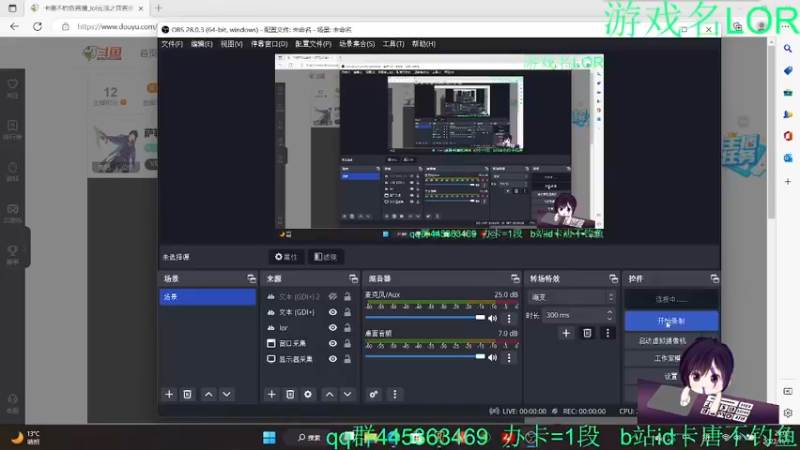
Task: Move source up in Sources panel
Action: 330,394
